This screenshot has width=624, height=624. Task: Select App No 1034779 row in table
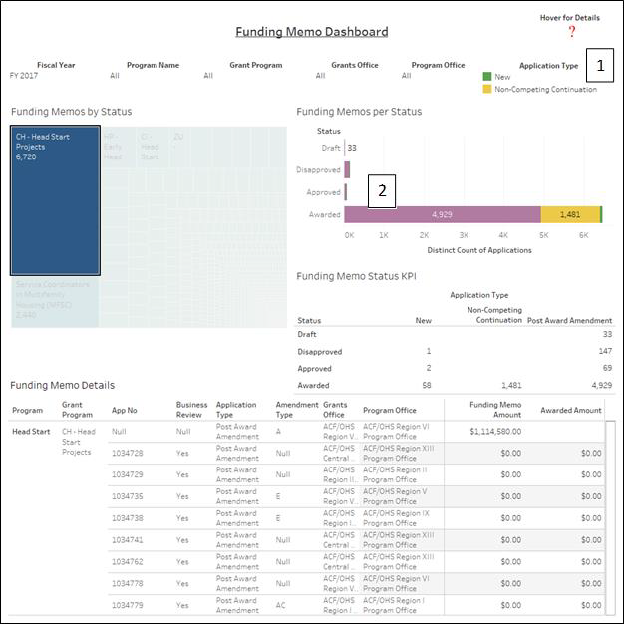pyautogui.click(x=127, y=604)
